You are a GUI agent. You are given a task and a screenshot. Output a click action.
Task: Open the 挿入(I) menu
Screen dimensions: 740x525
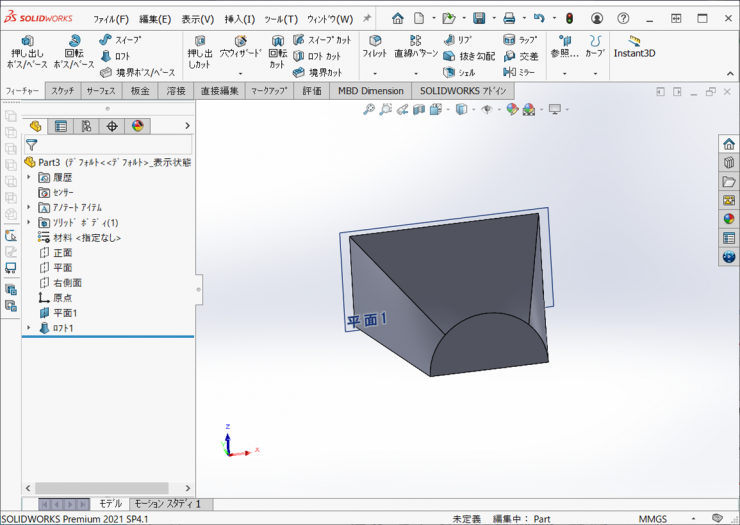tap(239, 19)
